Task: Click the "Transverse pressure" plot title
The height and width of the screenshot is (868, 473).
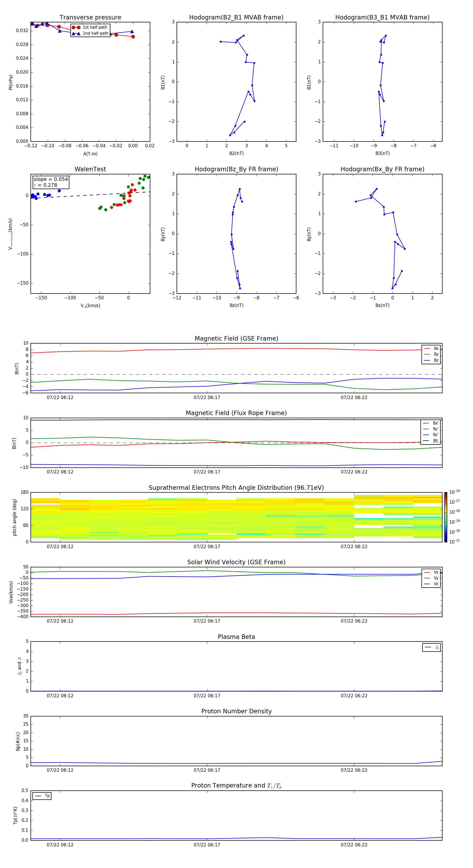Action: point(90,18)
